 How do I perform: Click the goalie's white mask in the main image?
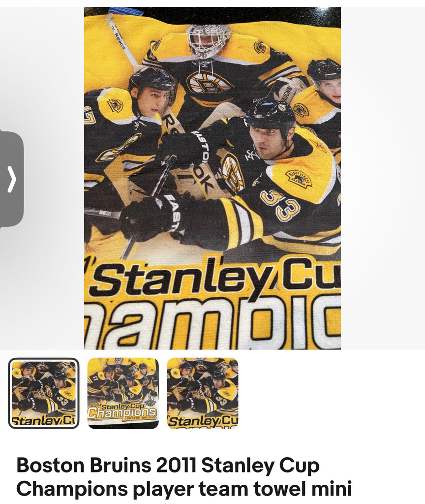(208, 41)
